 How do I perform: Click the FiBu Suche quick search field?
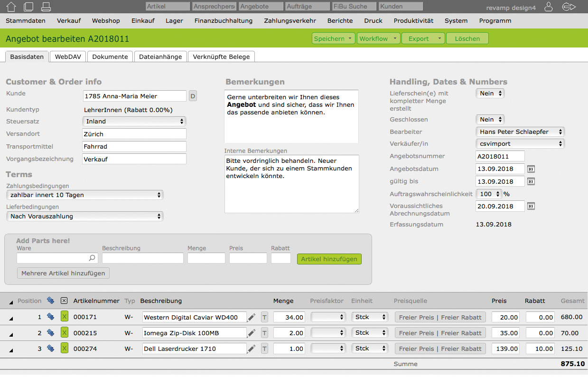click(x=355, y=7)
